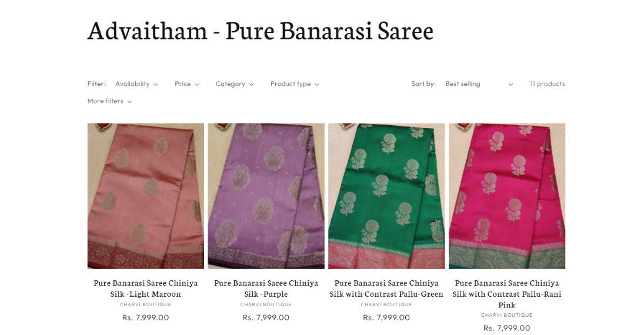Expand the More filters chevron
The height and width of the screenshot is (335, 644).
pyautogui.click(x=129, y=102)
